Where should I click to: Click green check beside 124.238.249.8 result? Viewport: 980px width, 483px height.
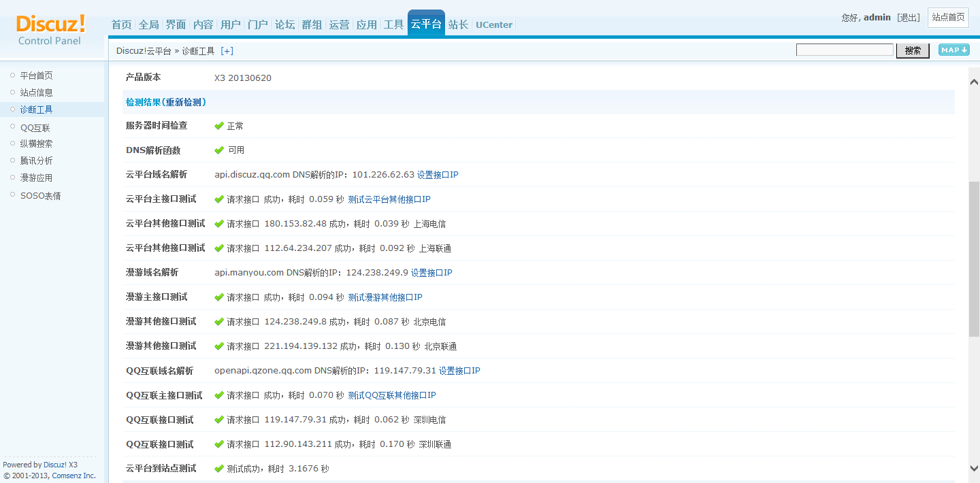(219, 322)
